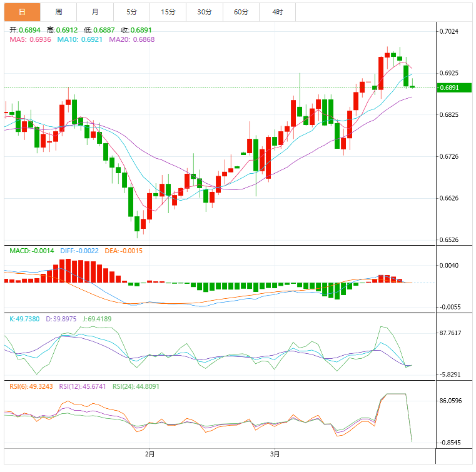Click the MA5: 0.6936 legend
Viewport: 476px width, 472px height.
click(31, 39)
